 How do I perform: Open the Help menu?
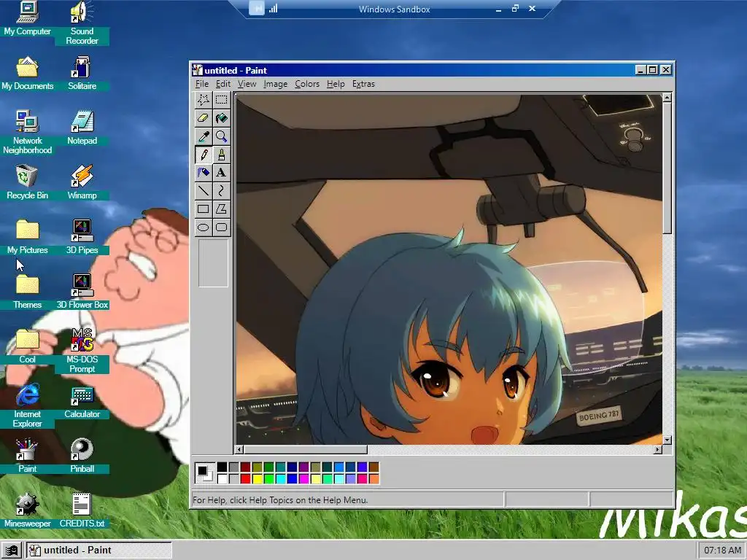pos(336,84)
